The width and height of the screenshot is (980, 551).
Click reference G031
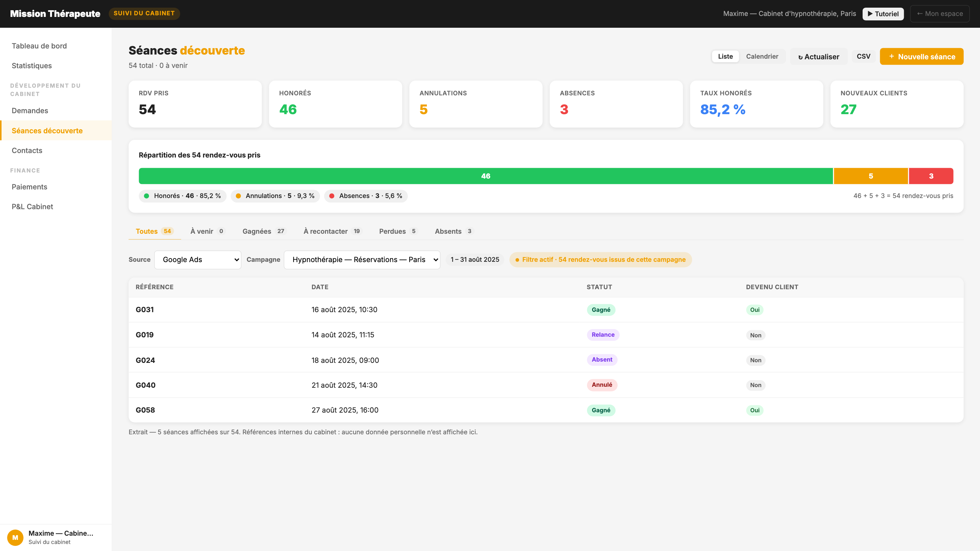click(145, 310)
